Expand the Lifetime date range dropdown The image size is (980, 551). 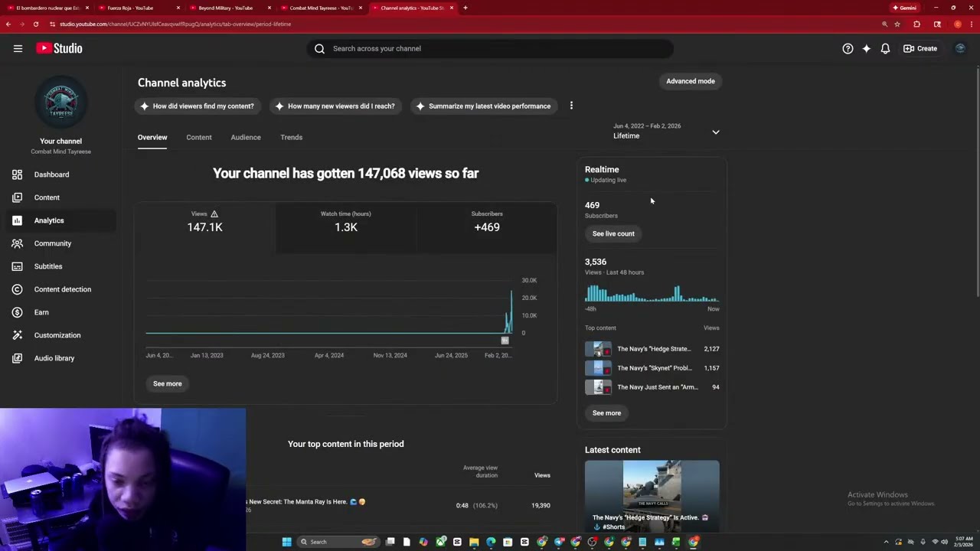666,132
